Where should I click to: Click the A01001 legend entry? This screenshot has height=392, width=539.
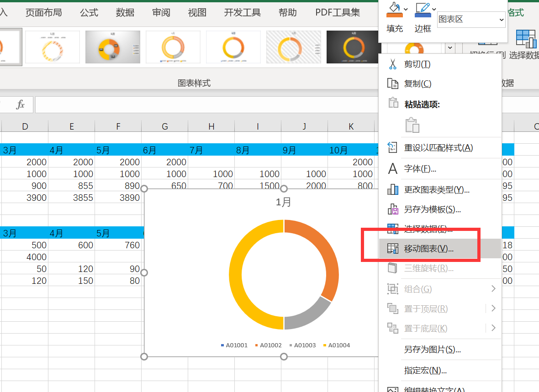point(234,345)
